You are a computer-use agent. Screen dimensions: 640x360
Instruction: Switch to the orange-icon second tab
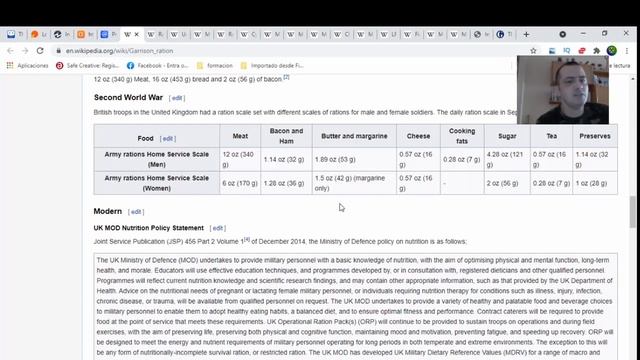click(38, 34)
